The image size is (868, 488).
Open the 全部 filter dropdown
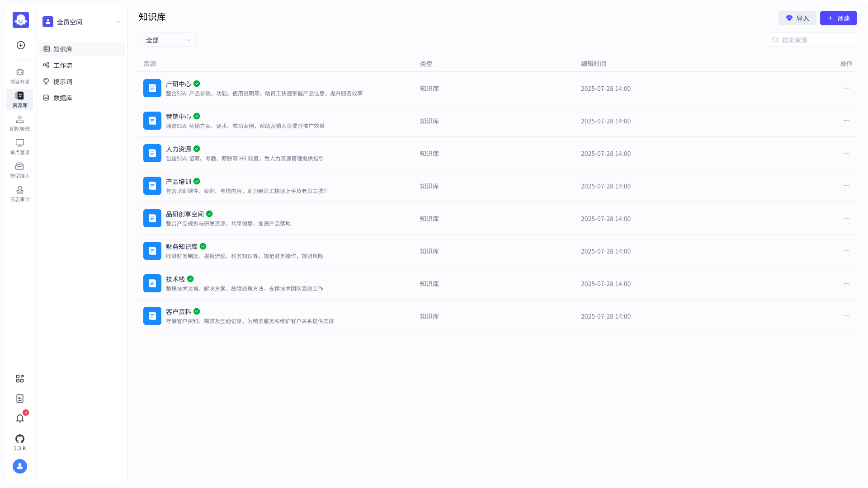tap(167, 40)
